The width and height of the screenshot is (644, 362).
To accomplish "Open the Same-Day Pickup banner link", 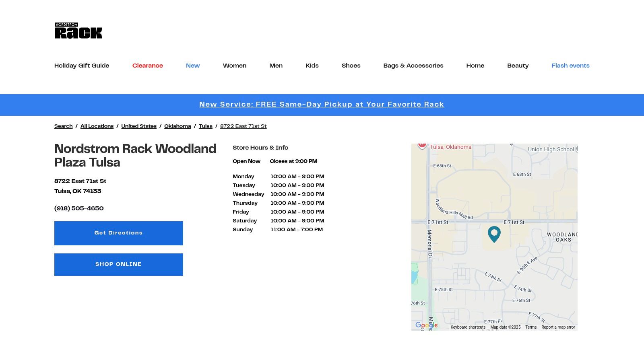I will (x=322, y=104).
